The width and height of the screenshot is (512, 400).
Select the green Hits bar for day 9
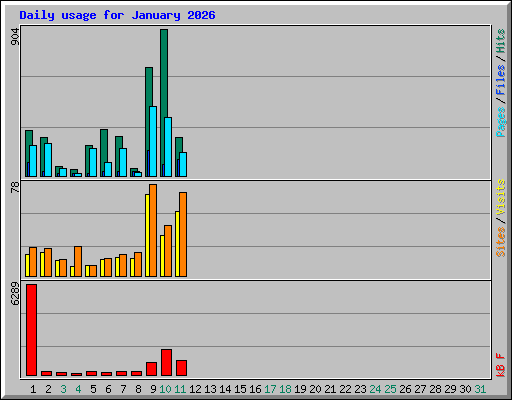point(149,87)
